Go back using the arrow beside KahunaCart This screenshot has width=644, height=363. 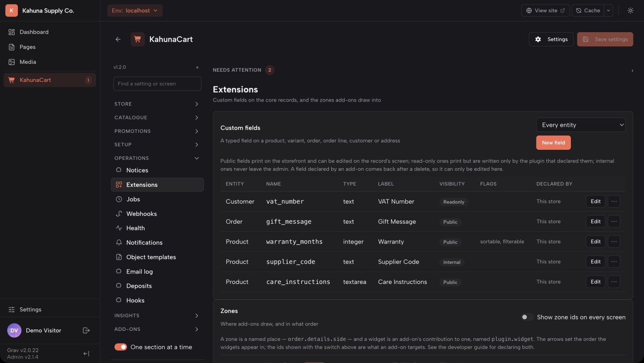[x=118, y=40]
